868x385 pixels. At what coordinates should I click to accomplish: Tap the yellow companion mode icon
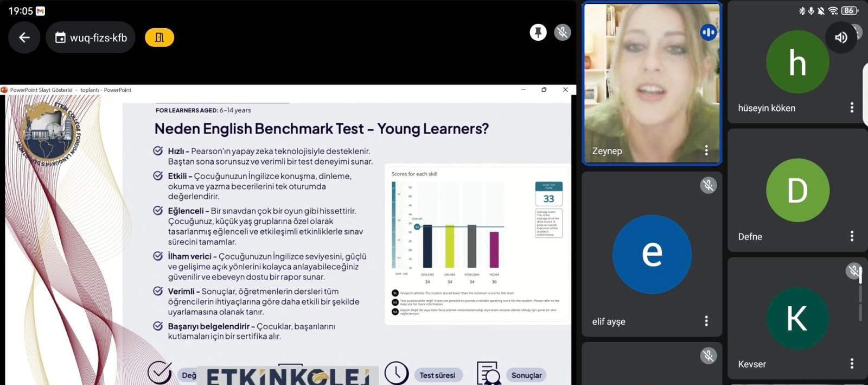(x=159, y=37)
